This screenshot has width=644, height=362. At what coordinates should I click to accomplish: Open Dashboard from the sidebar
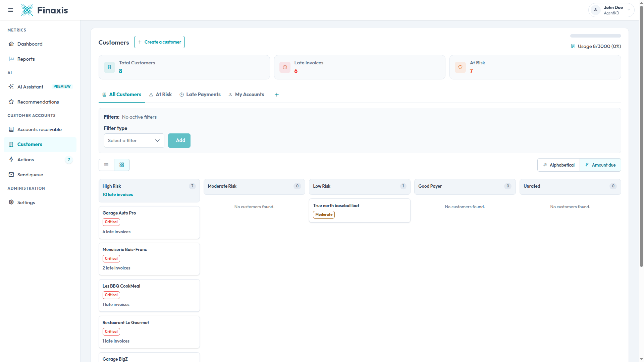coord(40,44)
